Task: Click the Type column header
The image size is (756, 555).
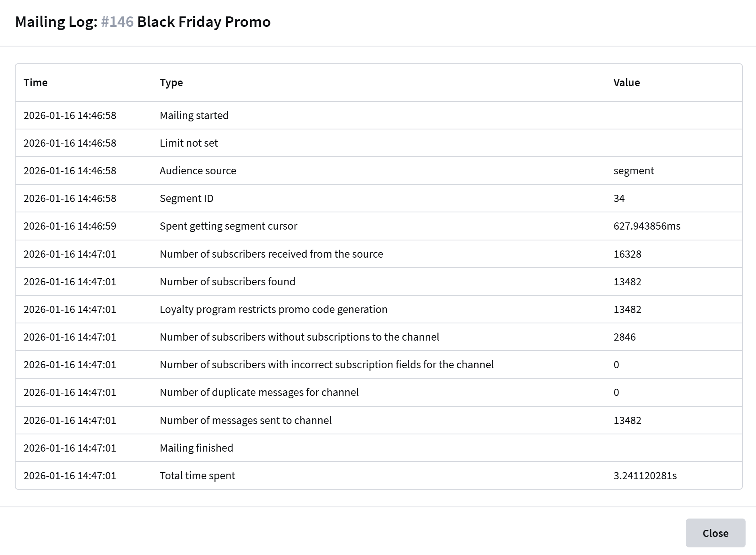Action: pos(171,83)
